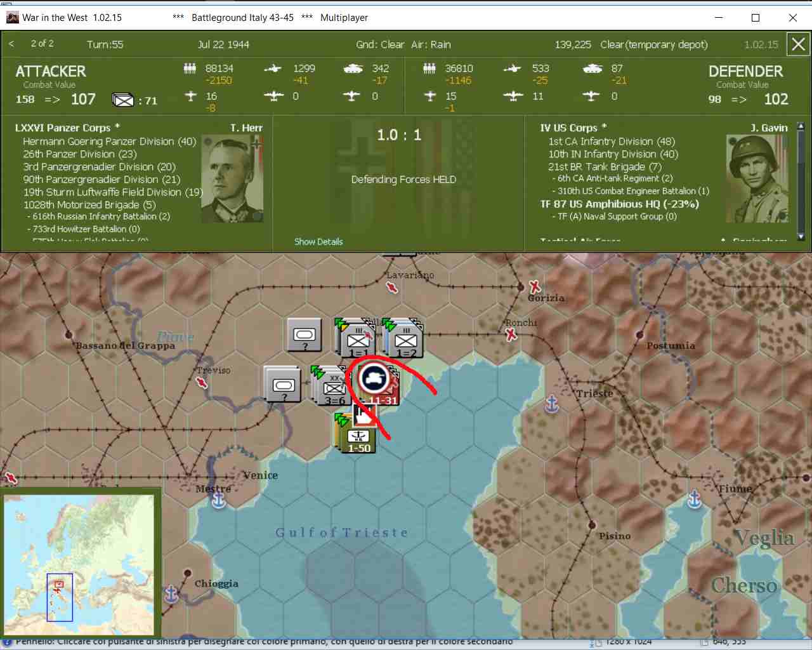Click the Fiume port anchor icon
This screenshot has width=812, height=650.
coord(695,500)
